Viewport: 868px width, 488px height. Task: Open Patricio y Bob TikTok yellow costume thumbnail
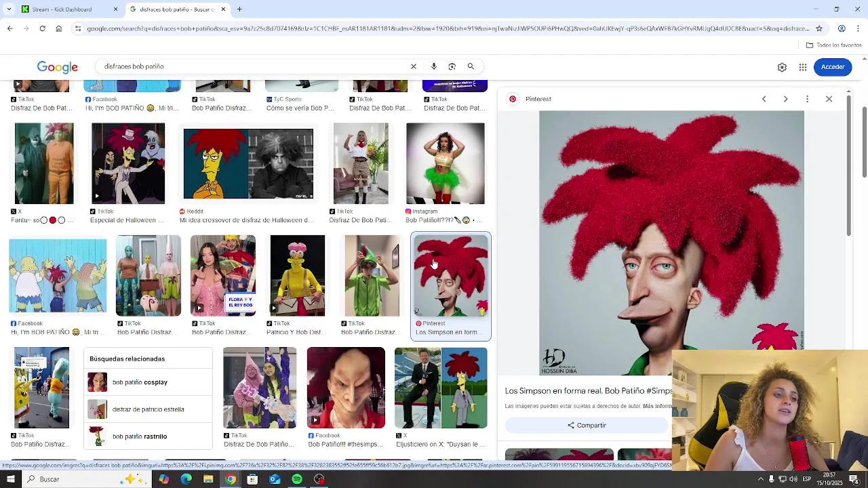(298, 275)
